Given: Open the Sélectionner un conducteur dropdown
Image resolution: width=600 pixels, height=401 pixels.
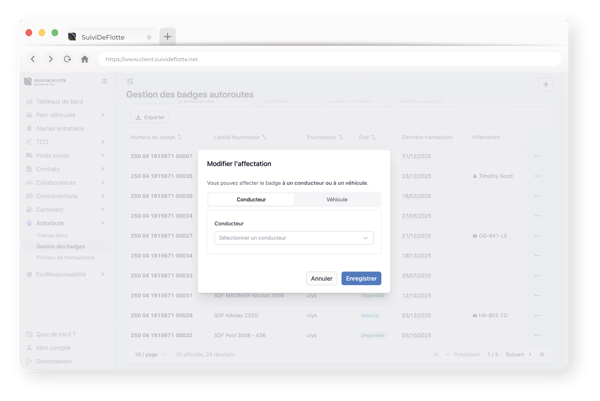Looking at the screenshot, I should point(294,238).
